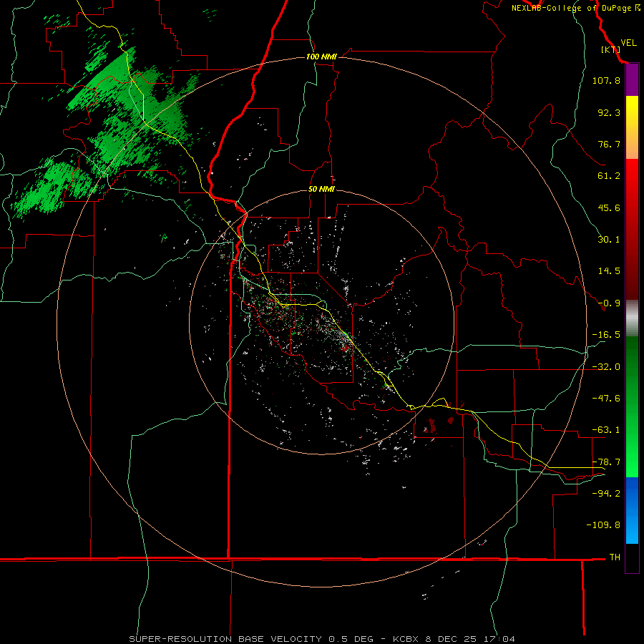This screenshot has width=644, height=644.
Task: Click the VEL legend title
Action: (x=628, y=43)
